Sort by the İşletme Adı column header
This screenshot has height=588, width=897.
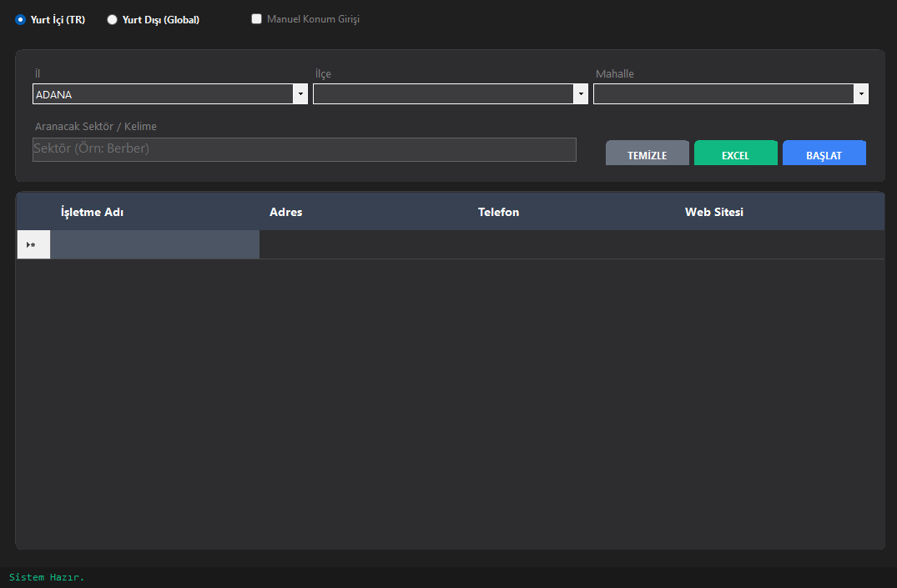point(155,212)
